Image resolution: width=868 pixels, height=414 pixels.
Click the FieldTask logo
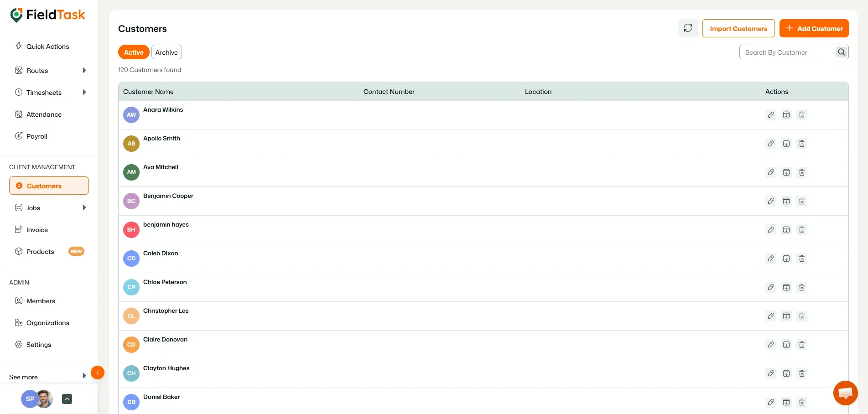click(47, 15)
